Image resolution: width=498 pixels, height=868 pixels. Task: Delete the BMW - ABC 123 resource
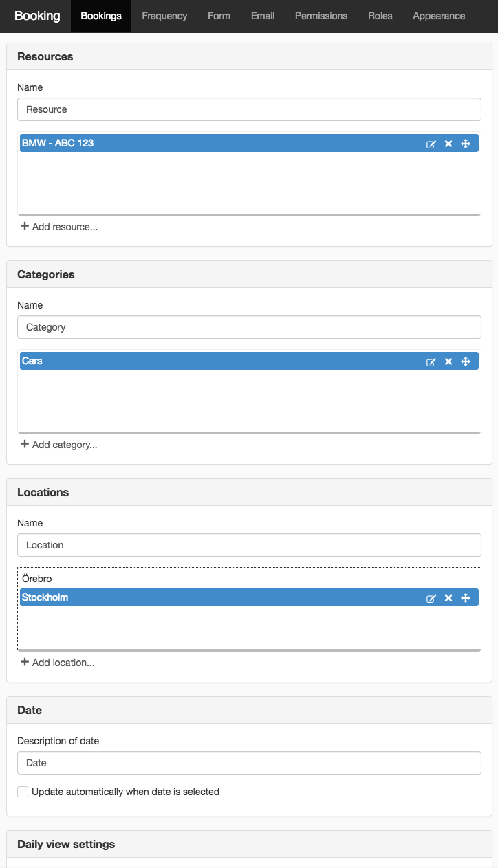click(448, 144)
